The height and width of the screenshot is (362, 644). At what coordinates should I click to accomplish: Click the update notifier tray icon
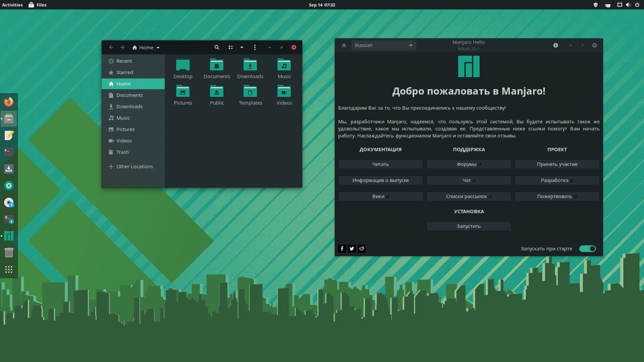tap(608, 5)
